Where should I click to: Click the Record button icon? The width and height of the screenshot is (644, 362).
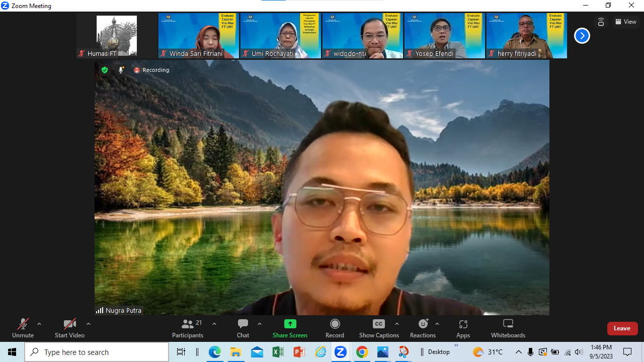(x=335, y=324)
